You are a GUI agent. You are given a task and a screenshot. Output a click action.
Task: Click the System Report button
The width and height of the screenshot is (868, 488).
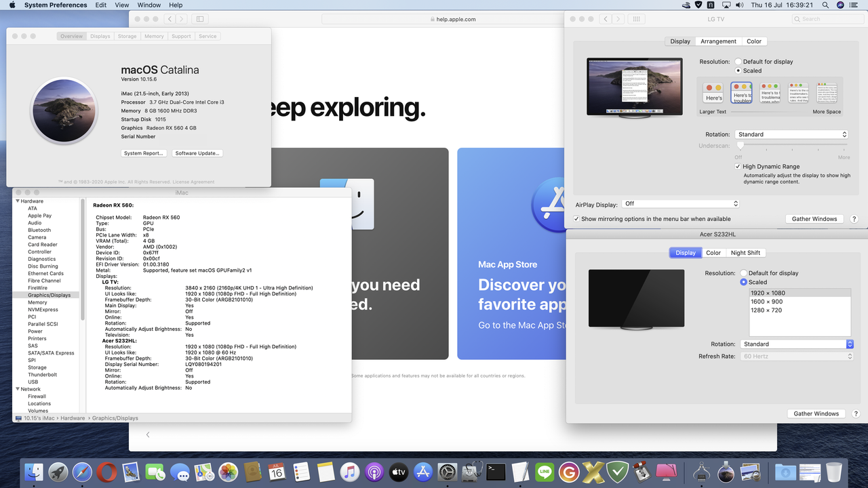143,153
